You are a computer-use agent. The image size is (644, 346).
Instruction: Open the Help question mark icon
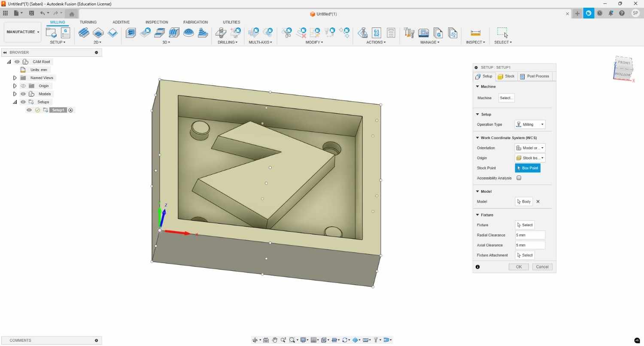point(622,13)
